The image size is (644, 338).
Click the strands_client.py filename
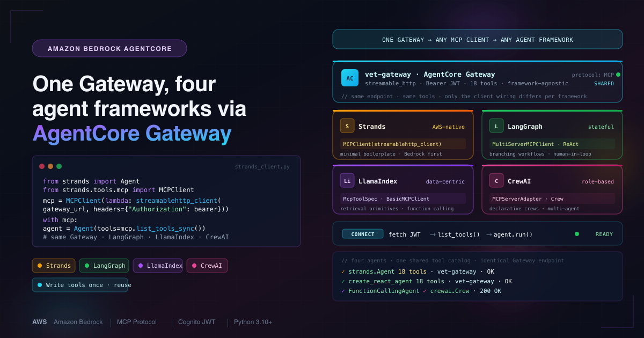click(x=262, y=167)
